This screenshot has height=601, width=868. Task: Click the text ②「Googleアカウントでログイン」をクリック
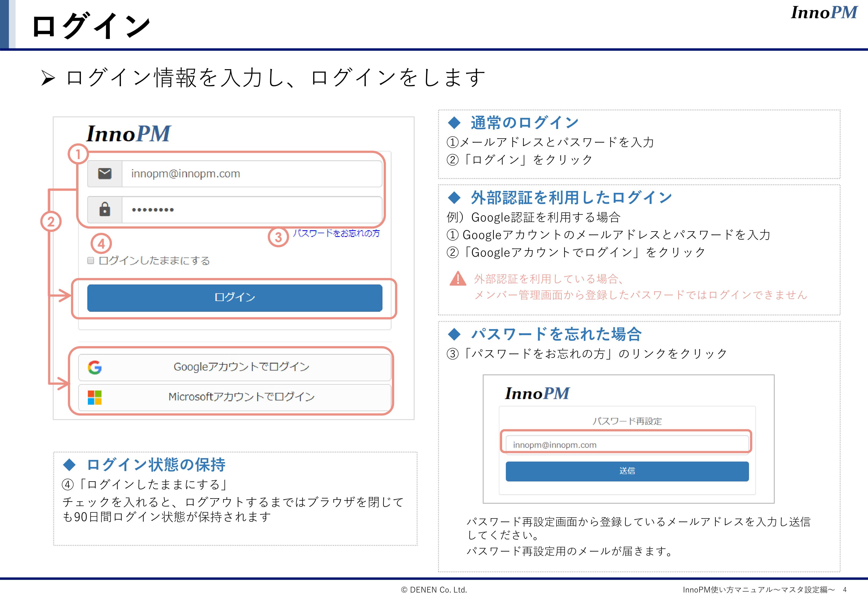click(576, 252)
